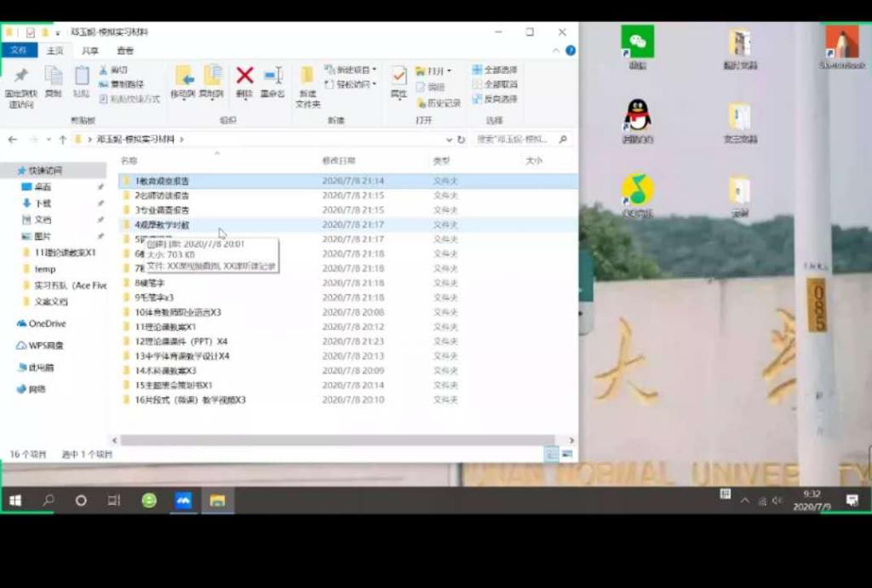Deselect everything with 全部取消

[x=495, y=84]
